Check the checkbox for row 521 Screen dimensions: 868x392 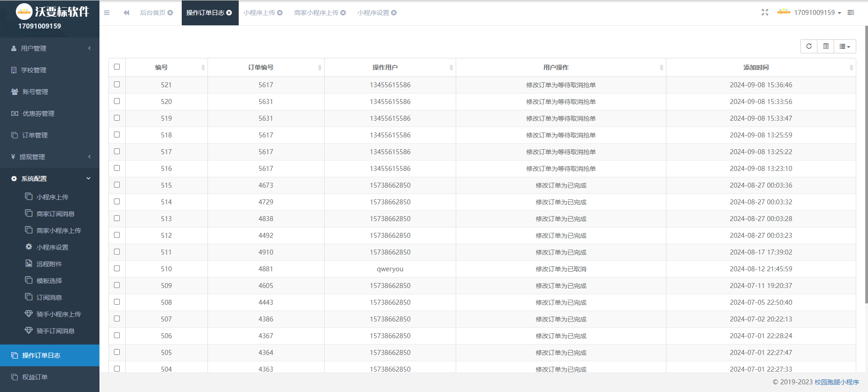[x=117, y=85]
